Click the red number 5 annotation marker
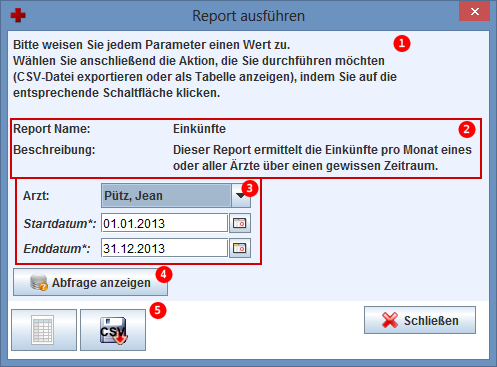The width and height of the screenshot is (497, 367). point(158,310)
